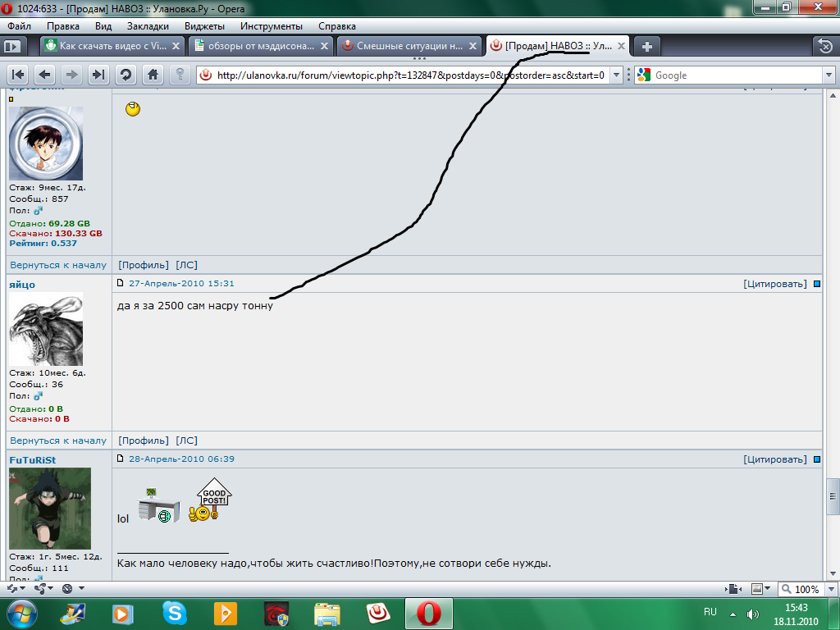Click the Rewind navigation button
This screenshot has width=840, height=630.
coord(18,75)
